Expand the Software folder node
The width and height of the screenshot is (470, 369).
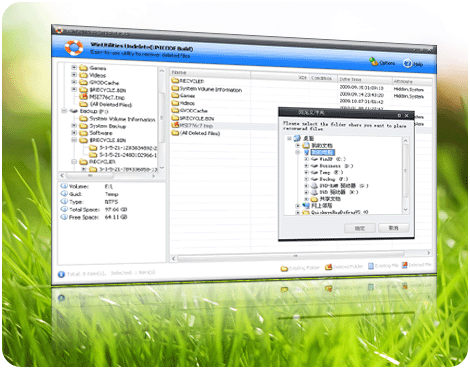74,133
